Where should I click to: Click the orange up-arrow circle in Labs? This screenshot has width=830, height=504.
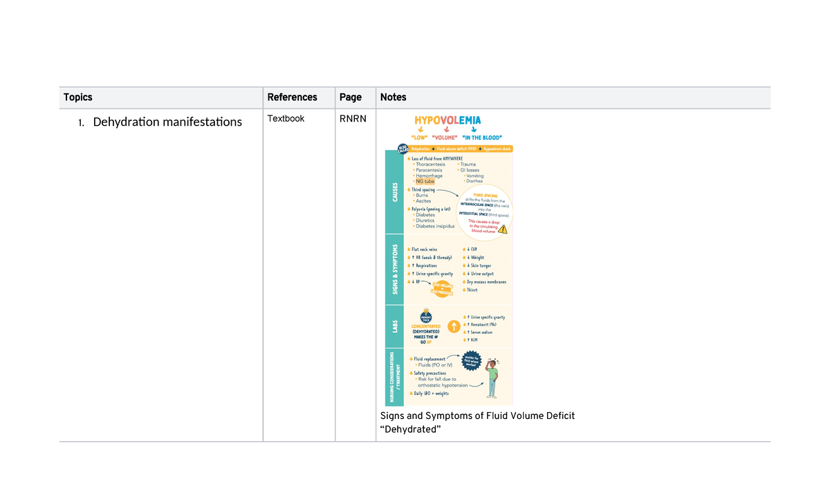pyautogui.click(x=454, y=326)
